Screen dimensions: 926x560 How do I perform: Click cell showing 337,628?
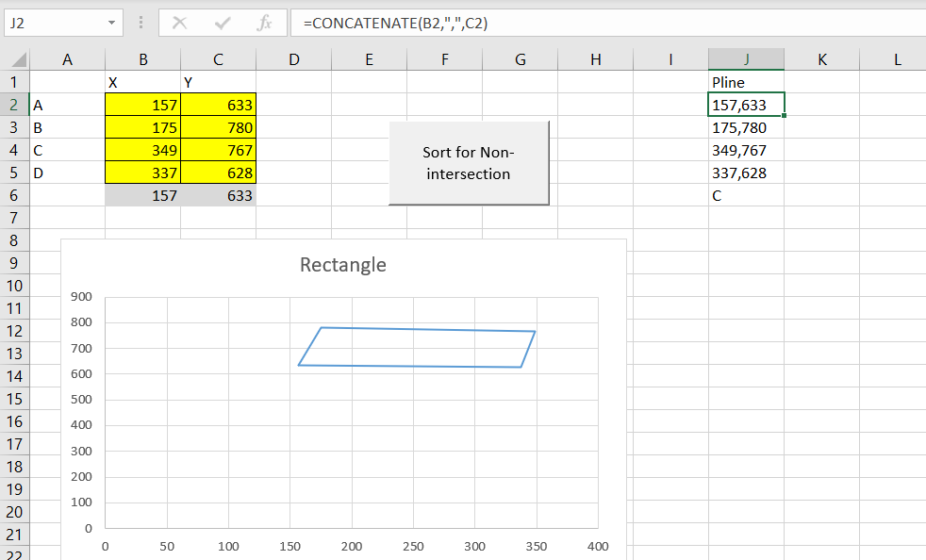tap(747, 173)
